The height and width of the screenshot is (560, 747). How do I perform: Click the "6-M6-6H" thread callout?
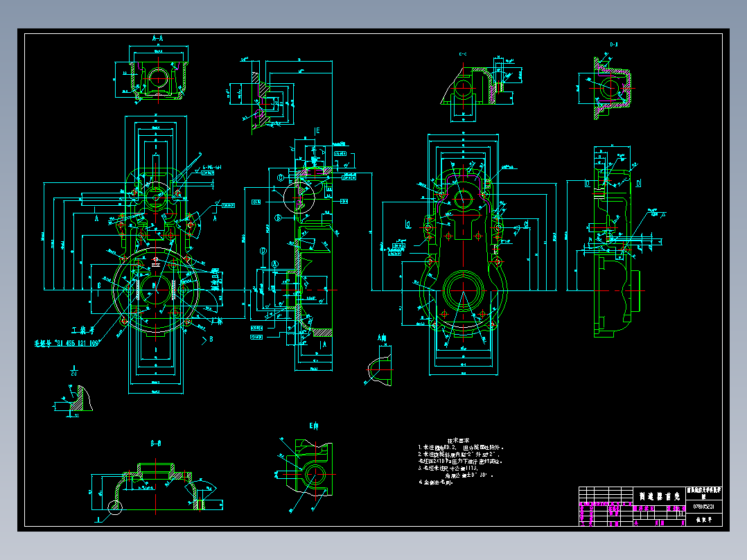pyautogui.click(x=212, y=167)
